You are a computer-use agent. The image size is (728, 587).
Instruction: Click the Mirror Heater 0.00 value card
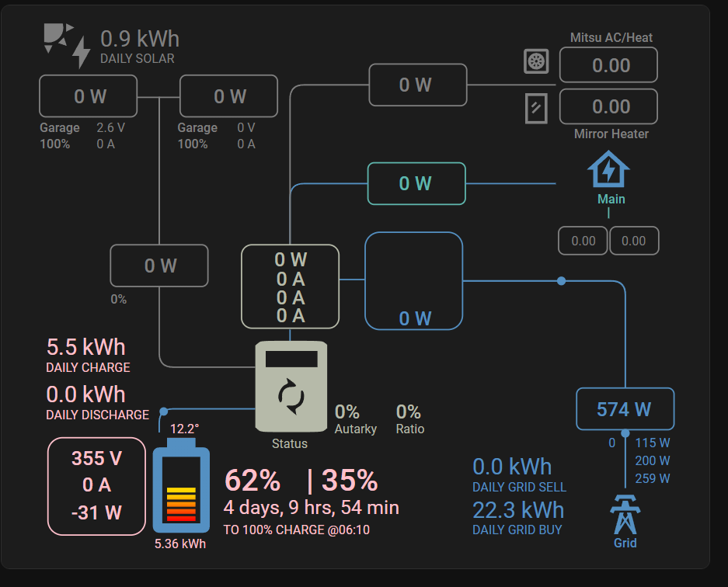click(x=608, y=106)
